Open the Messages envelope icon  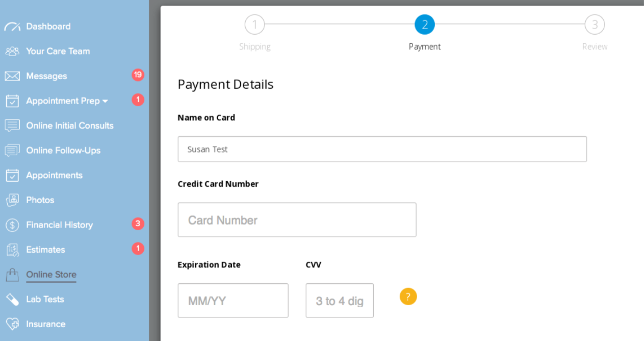pyautogui.click(x=12, y=76)
